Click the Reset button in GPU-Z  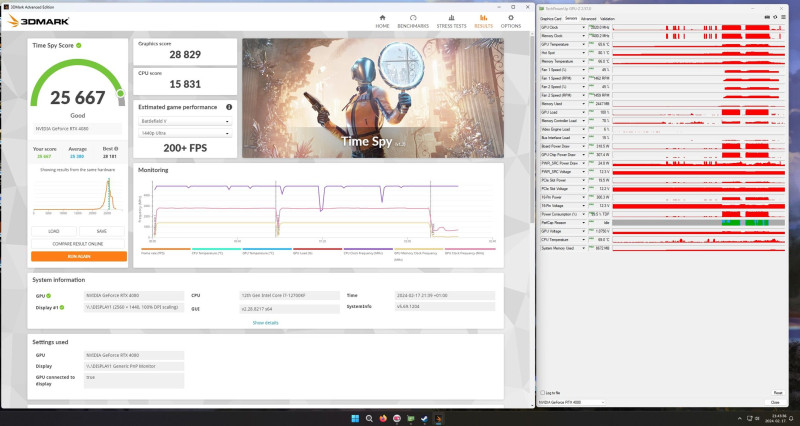(x=778, y=393)
